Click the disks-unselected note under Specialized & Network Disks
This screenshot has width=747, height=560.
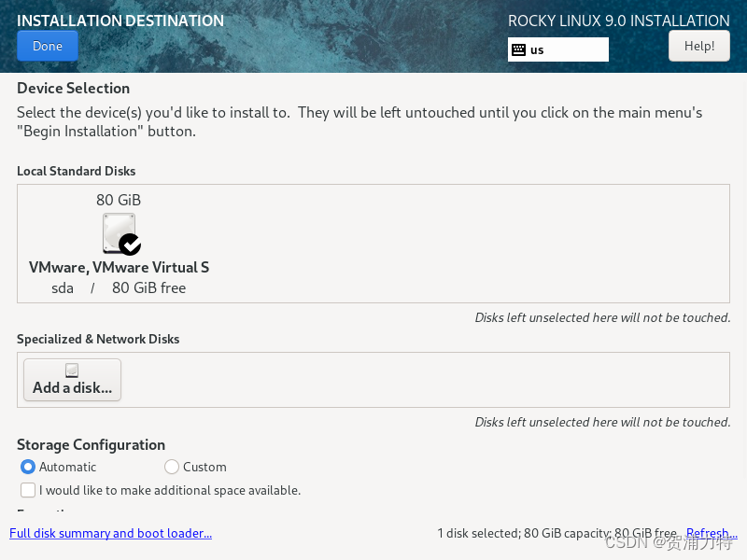(602, 422)
